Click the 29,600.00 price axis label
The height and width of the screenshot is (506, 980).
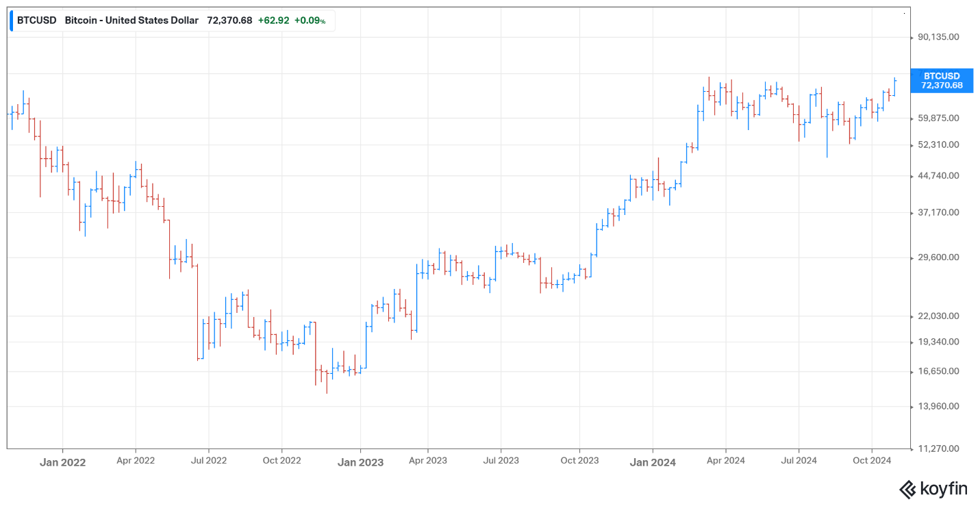[939, 257]
